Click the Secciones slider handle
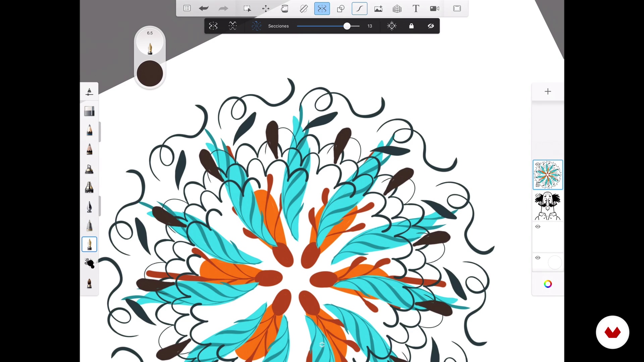Viewport: 644px width, 362px height. [347, 26]
